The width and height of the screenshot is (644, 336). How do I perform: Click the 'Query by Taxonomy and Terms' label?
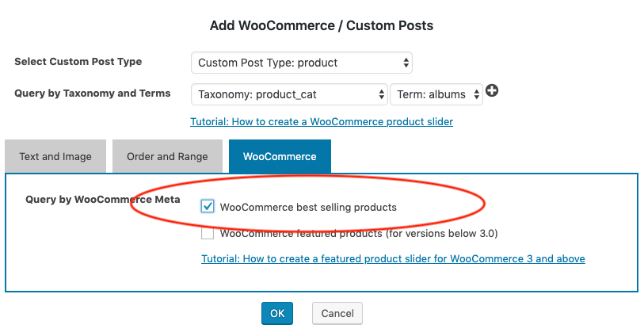[92, 93]
